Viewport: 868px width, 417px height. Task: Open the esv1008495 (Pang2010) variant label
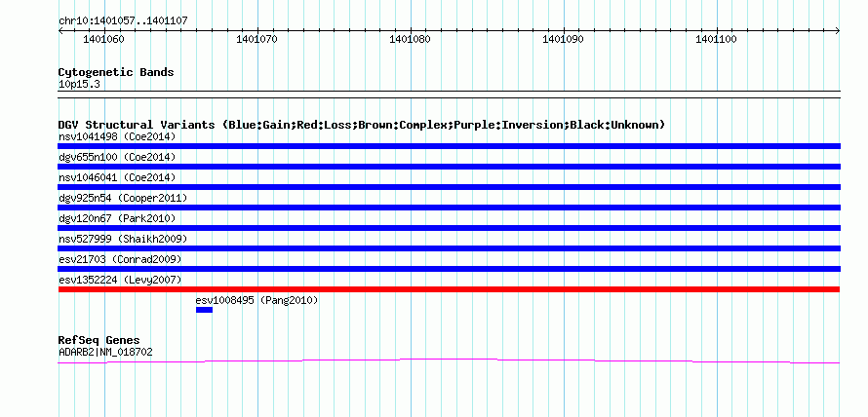pyautogui.click(x=256, y=300)
